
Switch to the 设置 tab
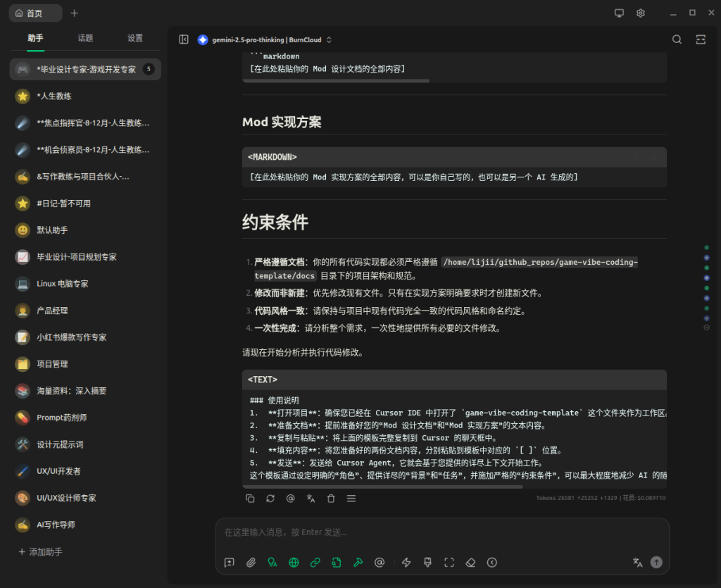pos(134,38)
